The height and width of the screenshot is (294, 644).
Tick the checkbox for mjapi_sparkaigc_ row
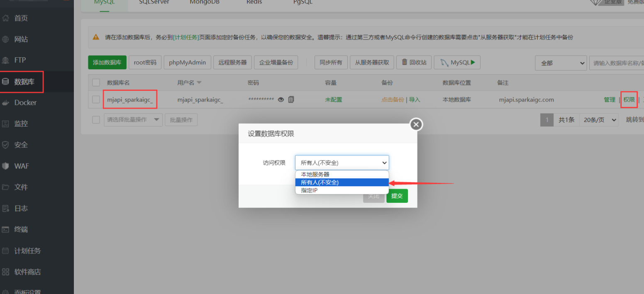(96, 100)
